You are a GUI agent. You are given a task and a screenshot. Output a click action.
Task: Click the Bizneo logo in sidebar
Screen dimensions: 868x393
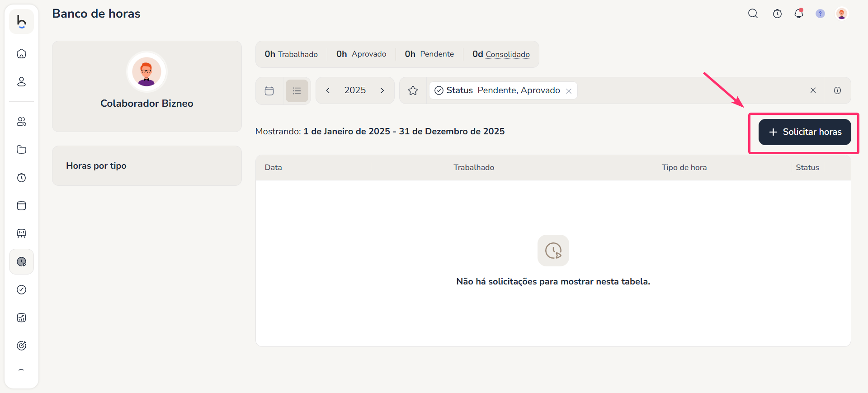tap(21, 21)
